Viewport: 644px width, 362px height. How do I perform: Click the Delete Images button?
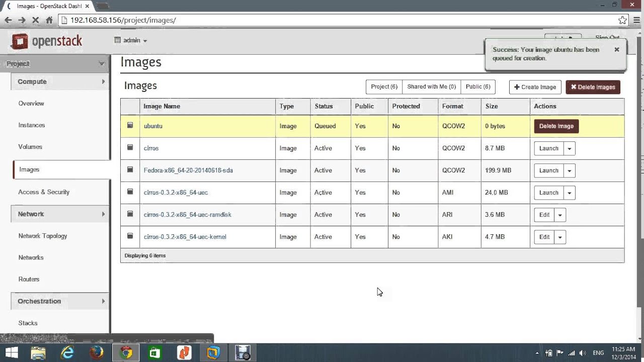(x=593, y=87)
